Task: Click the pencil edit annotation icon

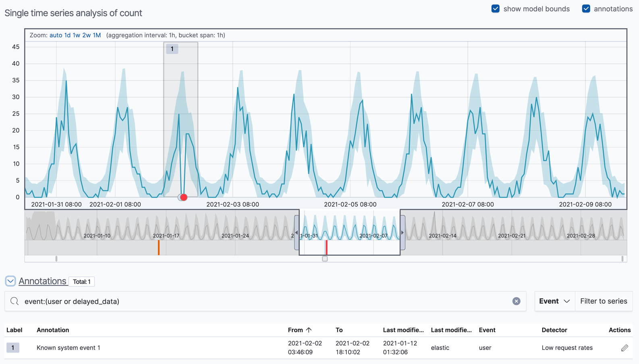Action: (x=624, y=347)
